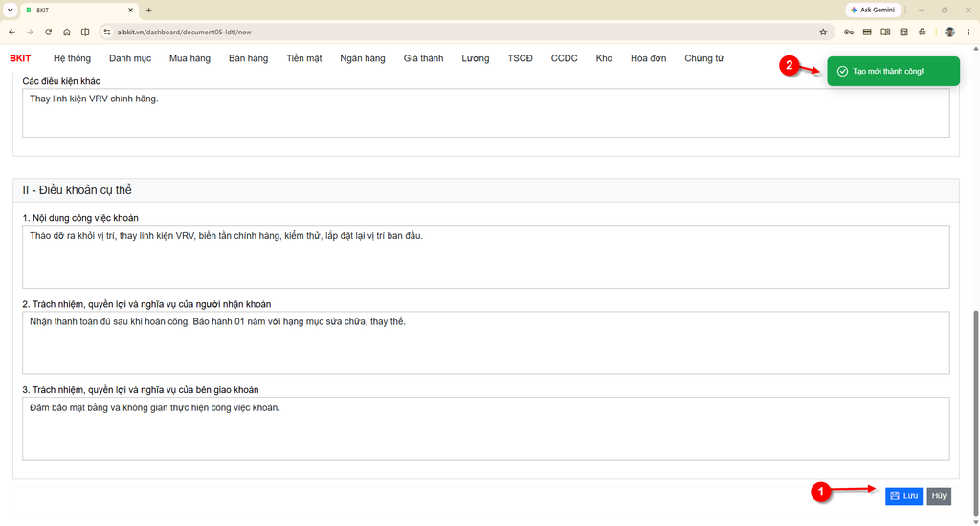Screen dimensions: 980x526
Task: Click the payment card icon in toolbar
Action: tap(867, 32)
